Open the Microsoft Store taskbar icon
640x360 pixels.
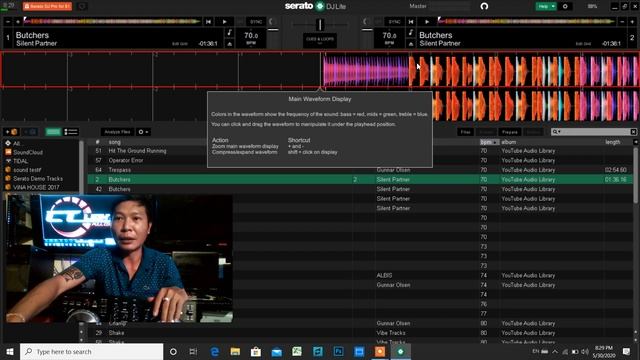click(x=256, y=351)
